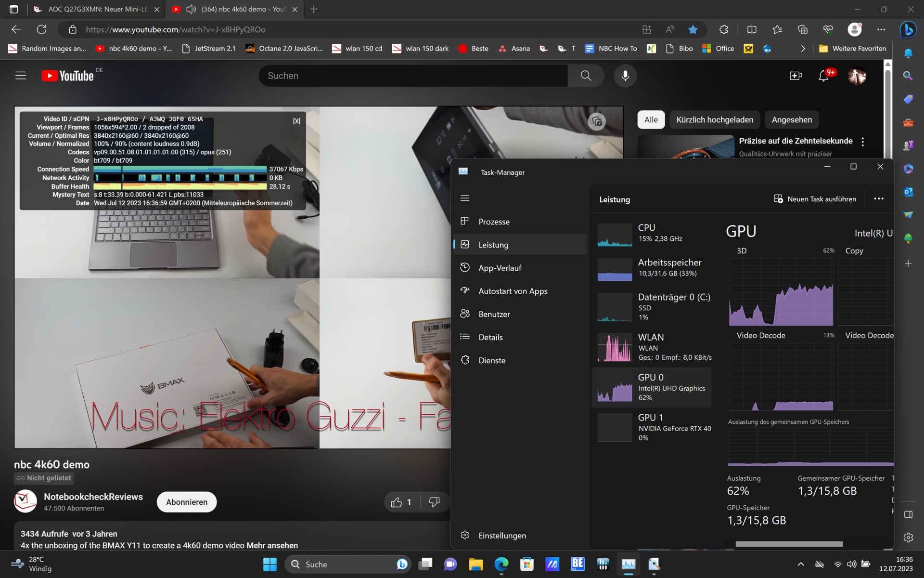Select Kürzlich hochgeladen filter chip
The height and width of the screenshot is (578, 924).
click(x=715, y=120)
